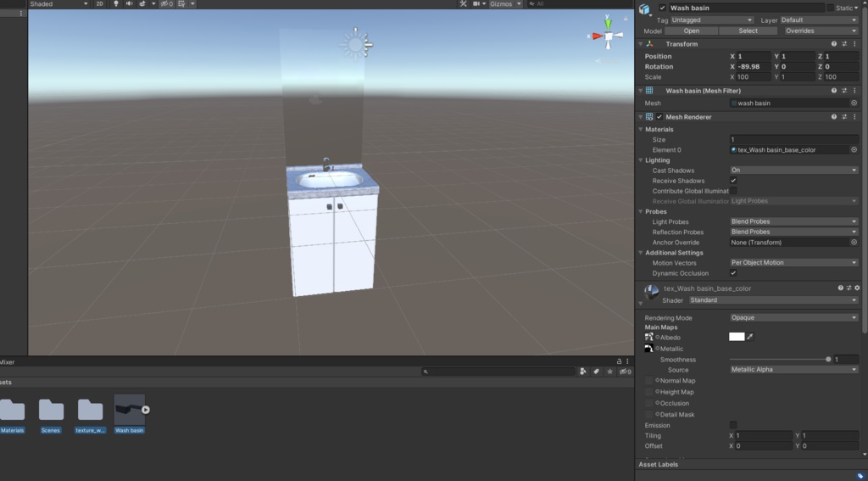Image resolution: width=868 pixels, height=481 pixels.
Task: Click the model Open button
Action: point(692,31)
